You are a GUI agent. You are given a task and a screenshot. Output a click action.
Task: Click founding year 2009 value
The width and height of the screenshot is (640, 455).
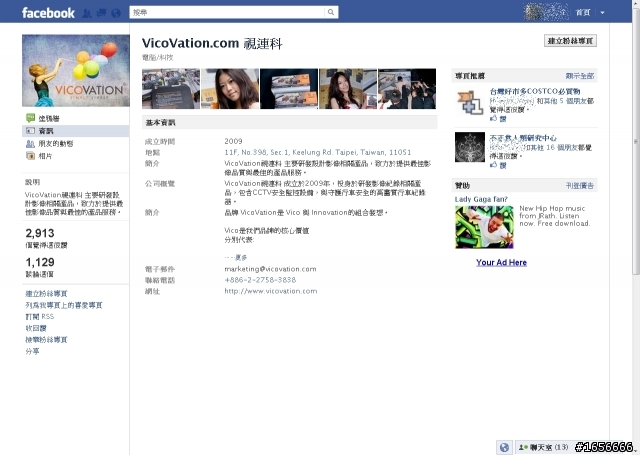point(233,141)
